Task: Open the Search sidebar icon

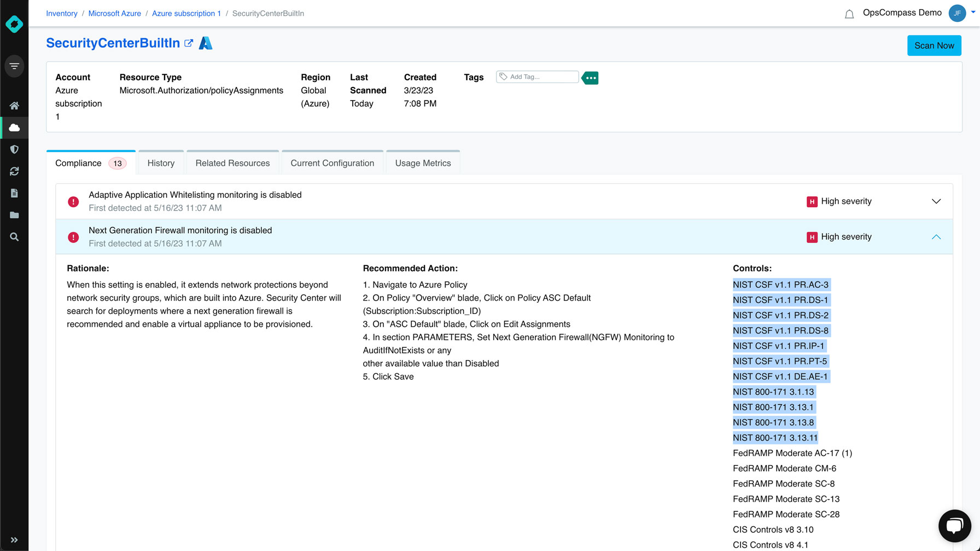Action: pyautogui.click(x=14, y=237)
